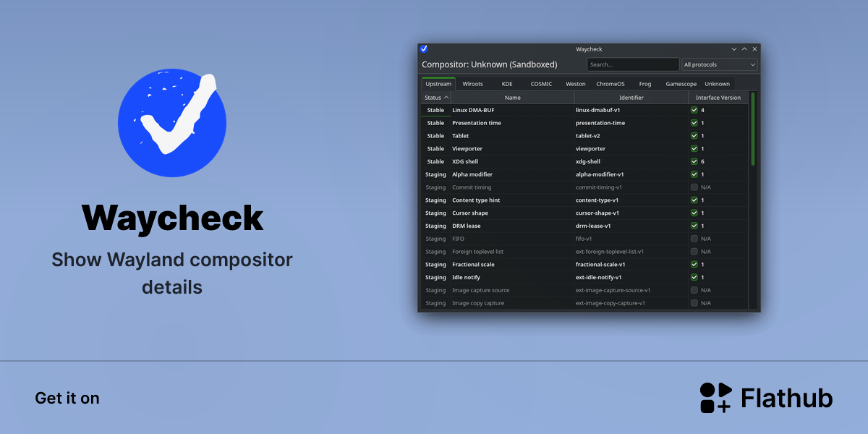868x434 pixels.
Task: Click the Waycheck checkmark icon in the title bar
Action: 424,49
